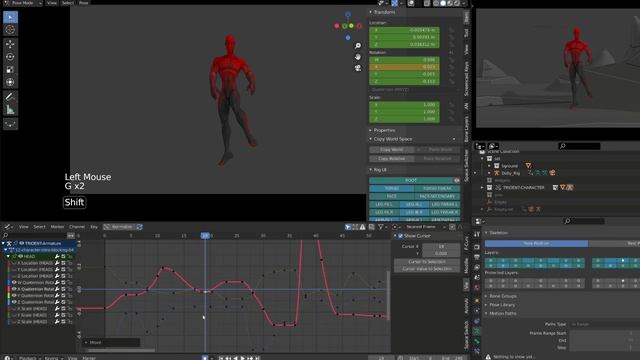Expand the Bone Groups panel
640x360 pixels.
tap(486, 296)
